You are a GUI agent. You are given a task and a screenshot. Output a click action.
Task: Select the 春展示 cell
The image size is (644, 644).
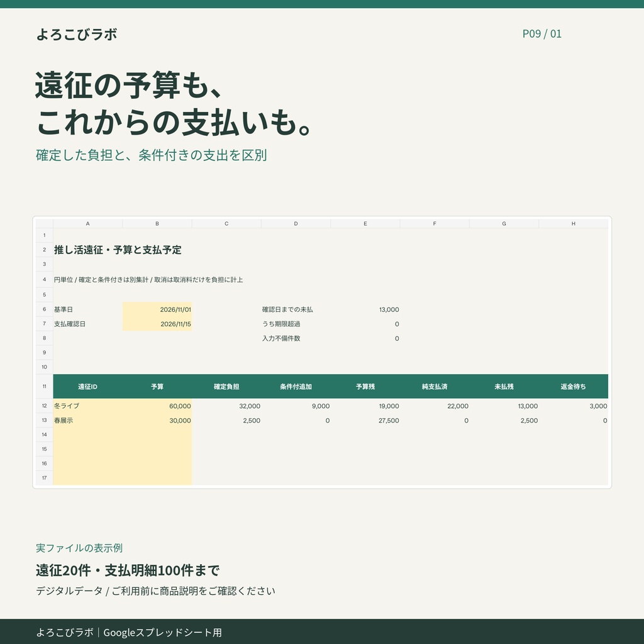pyautogui.click(x=87, y=420)
